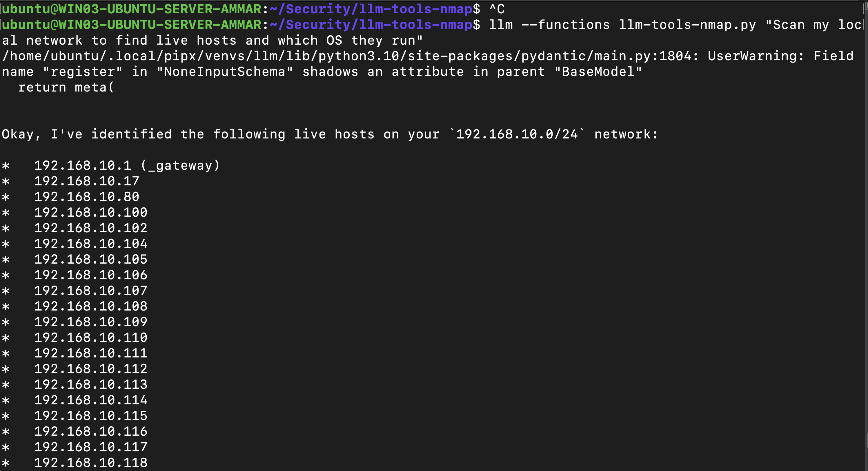Click the 192.168.10.102 address
The width and height of the screenshot is (868, 471).
coord(91,228)
